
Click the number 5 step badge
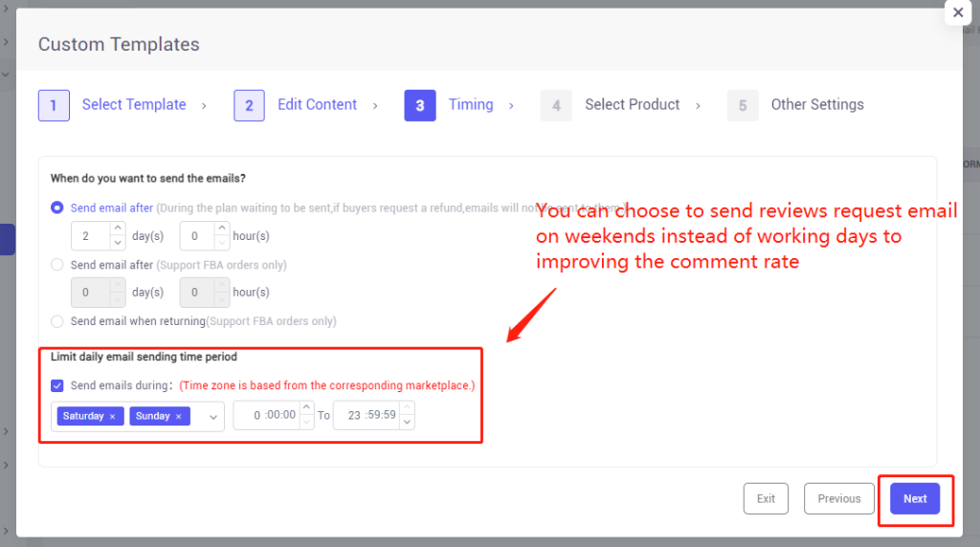click(743, 105)
